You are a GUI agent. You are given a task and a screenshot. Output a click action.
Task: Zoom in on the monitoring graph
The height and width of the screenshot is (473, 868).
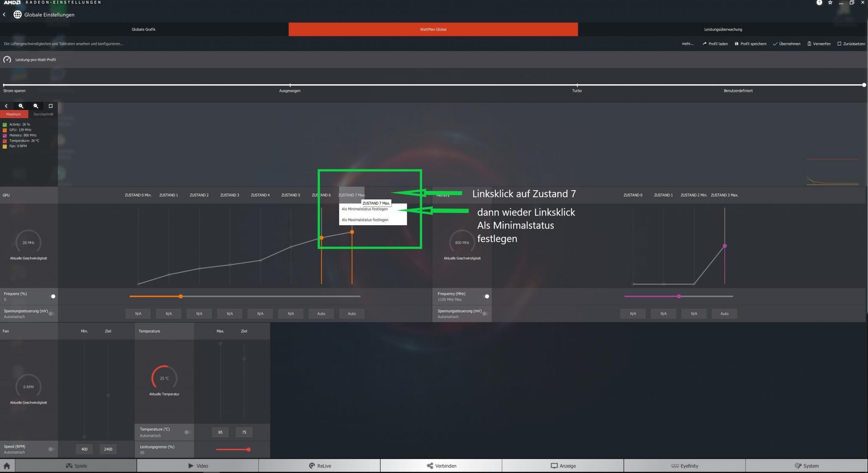pyautogui.click(x=21, y=106)
